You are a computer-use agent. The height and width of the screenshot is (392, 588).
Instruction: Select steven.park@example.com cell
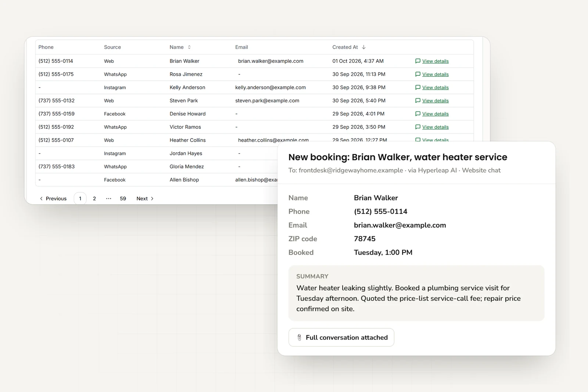(267, 101)
